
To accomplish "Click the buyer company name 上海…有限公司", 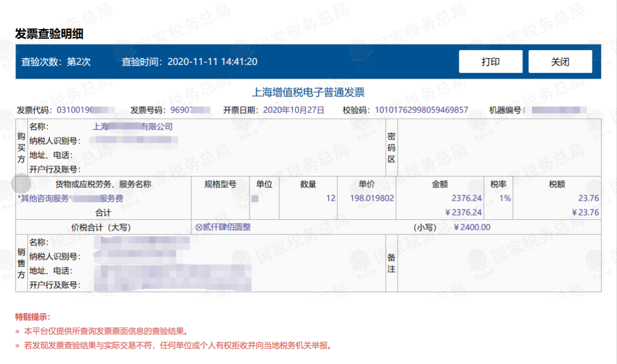I will (131, 127).
